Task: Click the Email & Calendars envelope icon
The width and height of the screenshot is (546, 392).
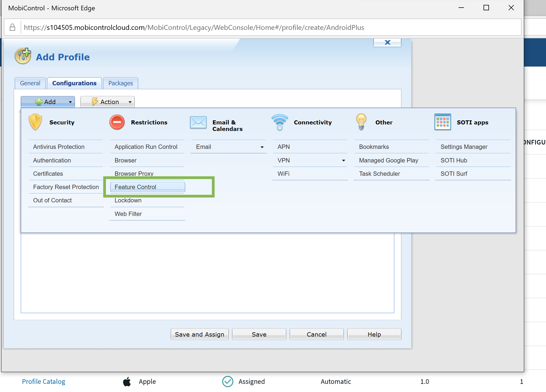Action: [198, 122]
